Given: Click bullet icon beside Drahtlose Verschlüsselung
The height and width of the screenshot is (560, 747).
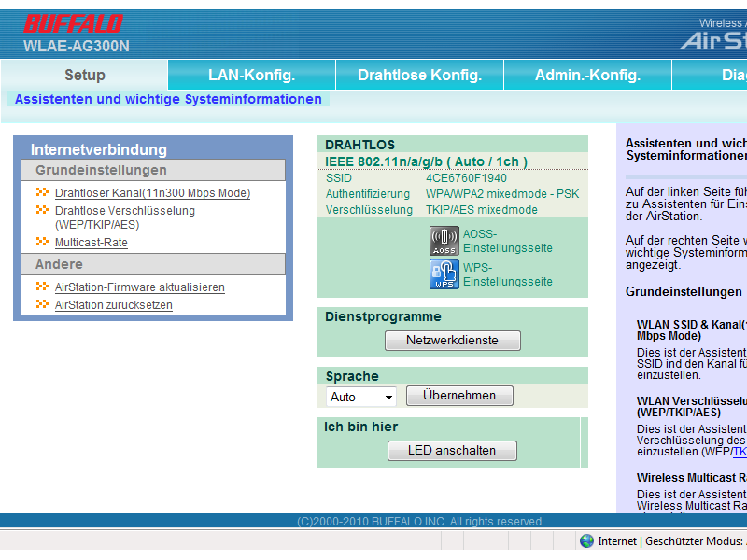Looking at the screenshot, I should 42,210.
